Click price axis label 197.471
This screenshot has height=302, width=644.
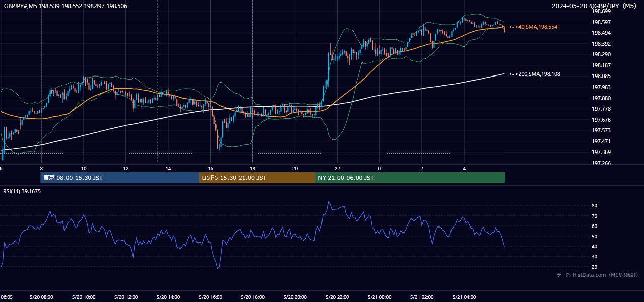click(x=601, y=141)
